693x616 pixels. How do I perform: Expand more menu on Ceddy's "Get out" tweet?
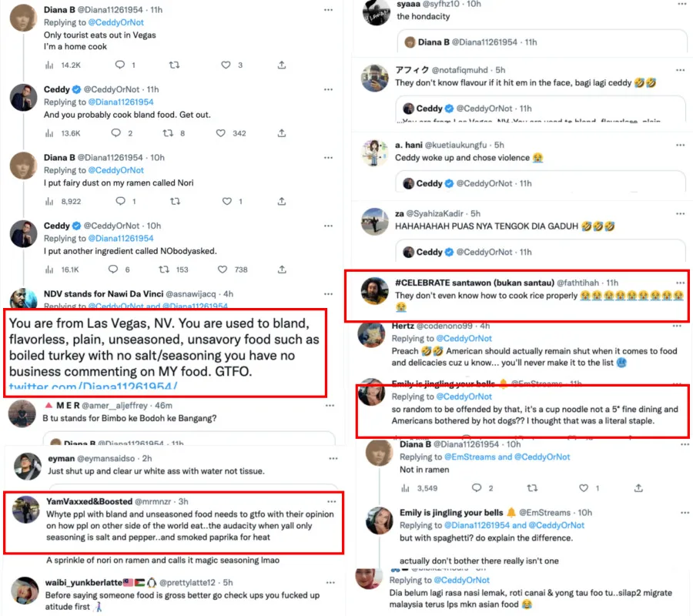328,90
